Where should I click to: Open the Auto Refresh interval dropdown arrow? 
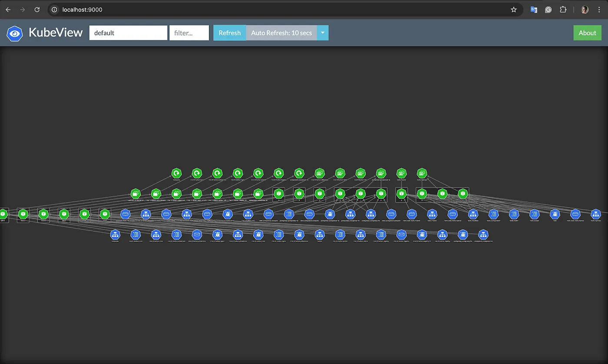click(322, 33)
